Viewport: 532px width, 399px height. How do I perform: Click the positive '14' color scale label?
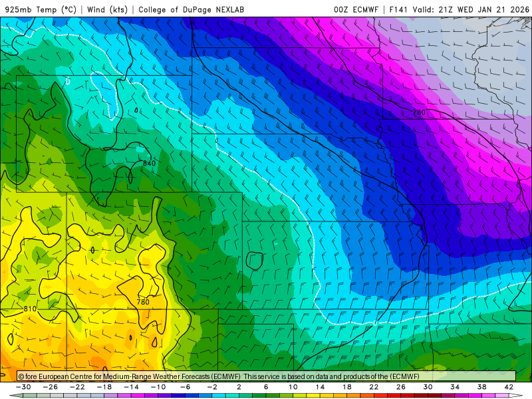click(x=320, y=387)
